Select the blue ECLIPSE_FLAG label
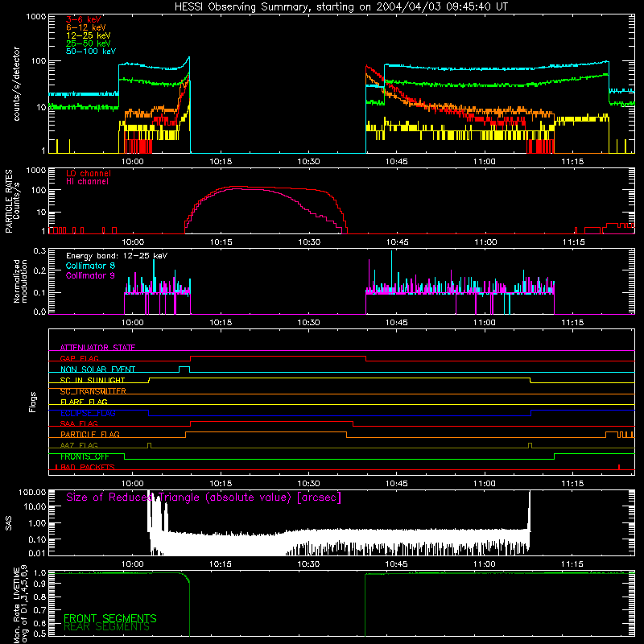644x644 pixels. pos(88,413)
